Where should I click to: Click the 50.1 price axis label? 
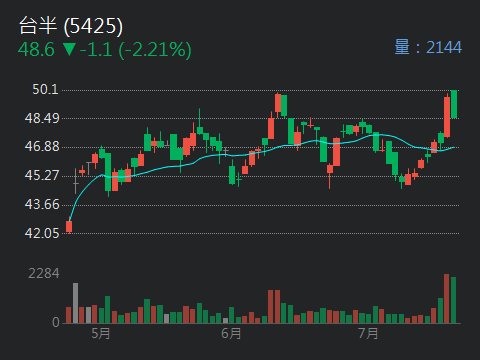[45, 89]
